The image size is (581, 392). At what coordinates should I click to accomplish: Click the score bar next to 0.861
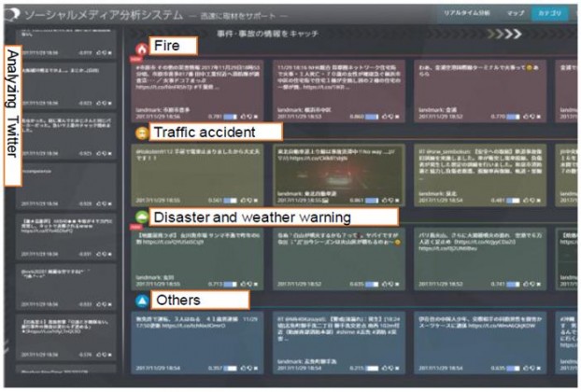(372, 201)
